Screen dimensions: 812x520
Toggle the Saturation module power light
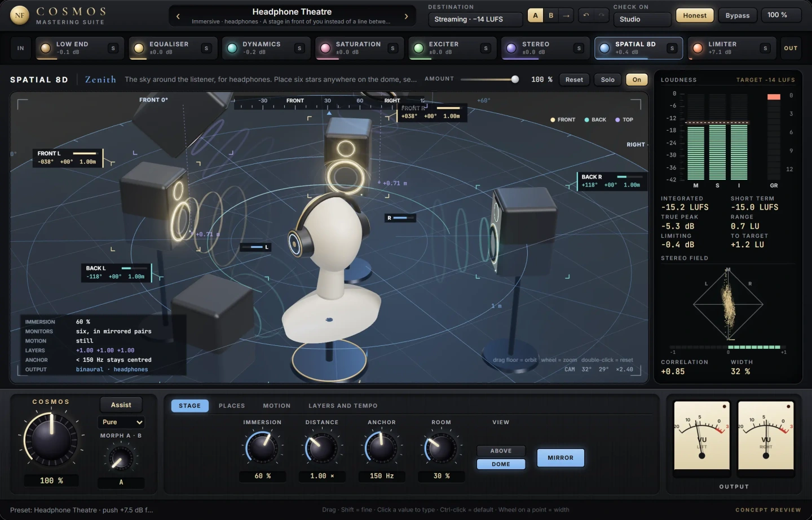[x=325, y=48]
